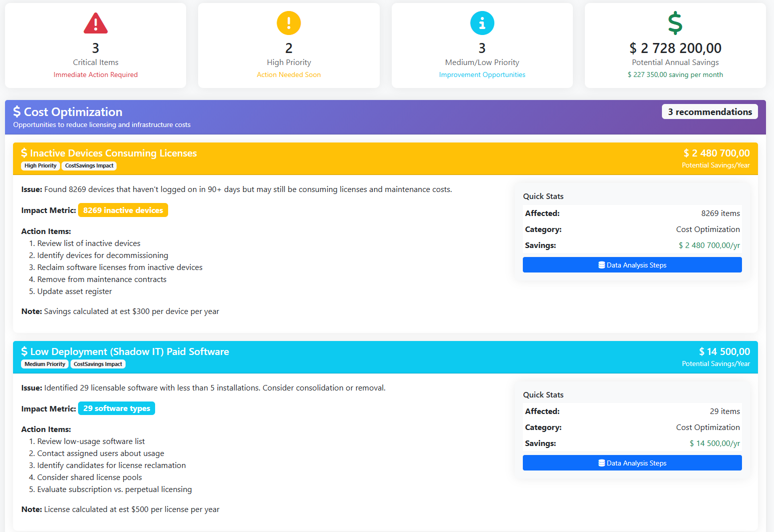
Task: Click Immediate Action Required text
Action: [96, 74]
